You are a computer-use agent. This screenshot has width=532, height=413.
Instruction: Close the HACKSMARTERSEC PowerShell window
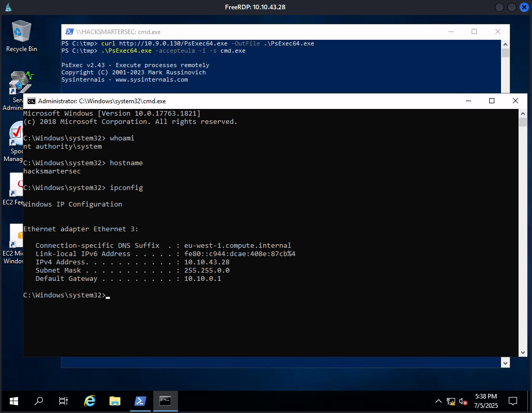point(498,31)
